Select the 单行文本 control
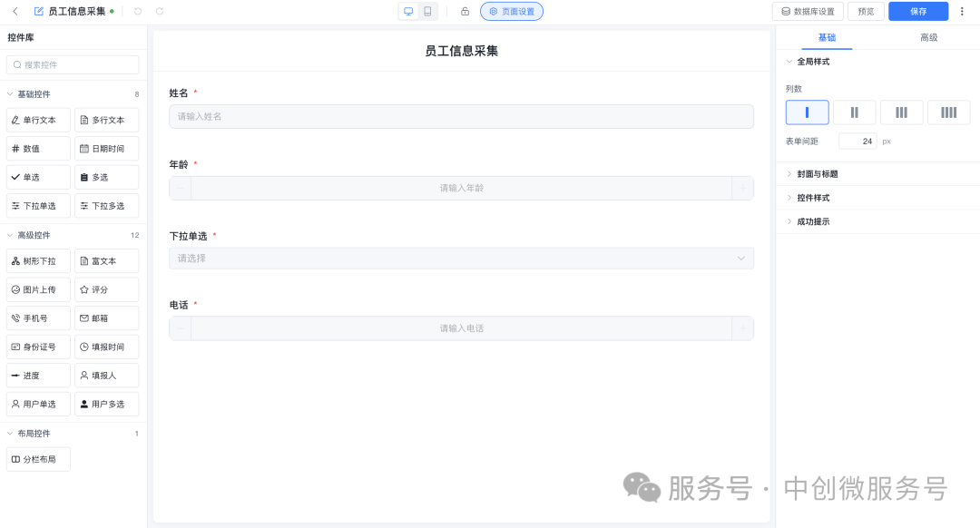The height and width of the screenshot is (528, 980). (x=38, y=120)
